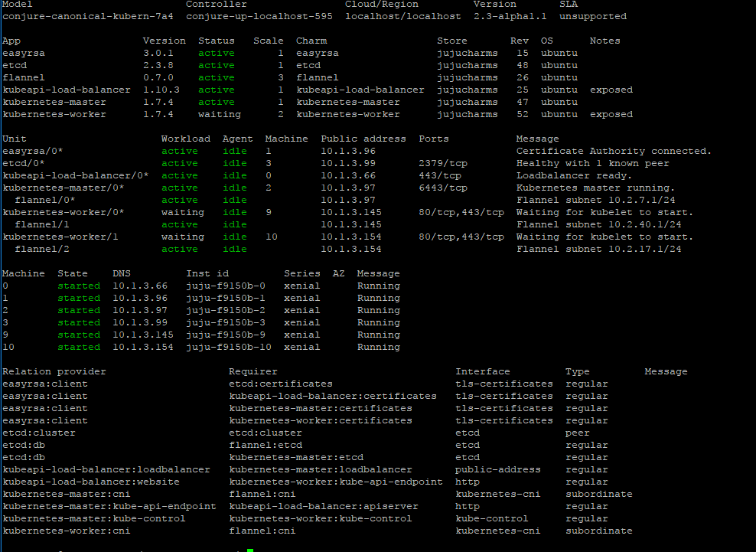Click the public-address interface value
Viewport: 756px width, 552px height.
pyautogui.click(x=498, y=469)
